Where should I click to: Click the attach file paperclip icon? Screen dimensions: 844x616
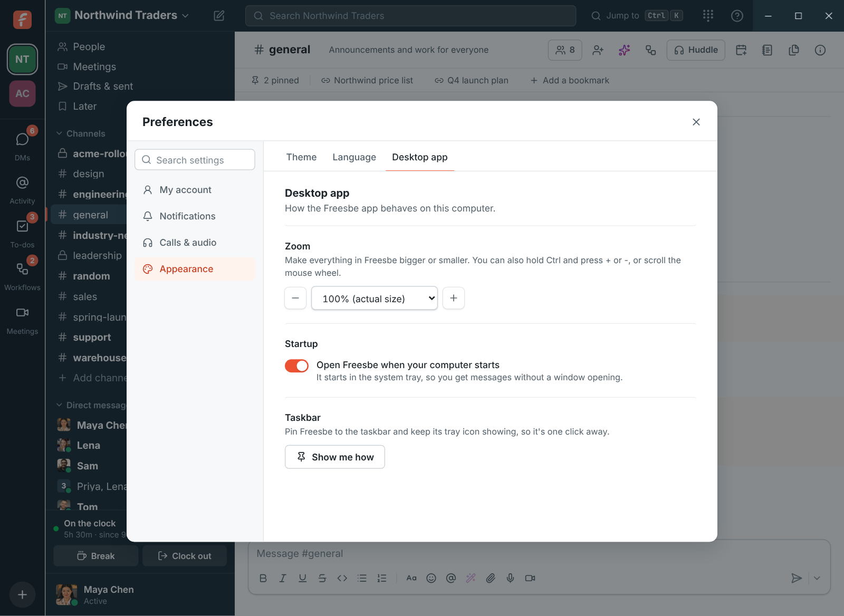[x=491, y=578]
